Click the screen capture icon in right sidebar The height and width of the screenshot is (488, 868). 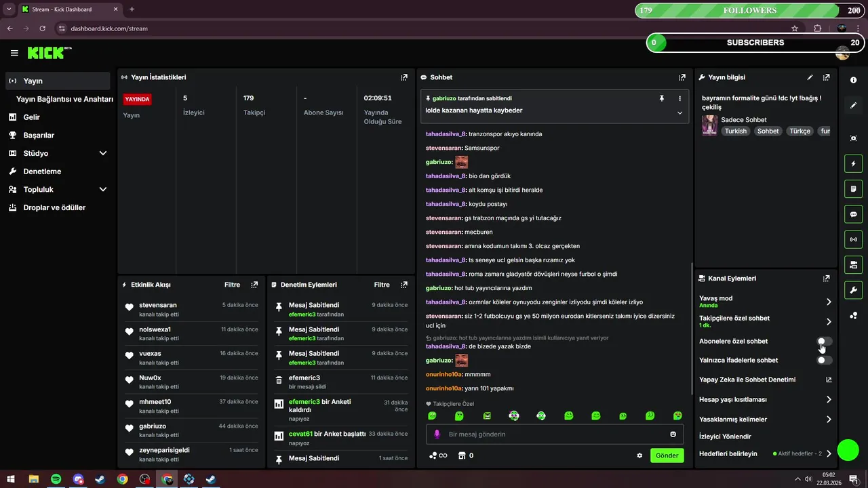(x=853, y=138)
